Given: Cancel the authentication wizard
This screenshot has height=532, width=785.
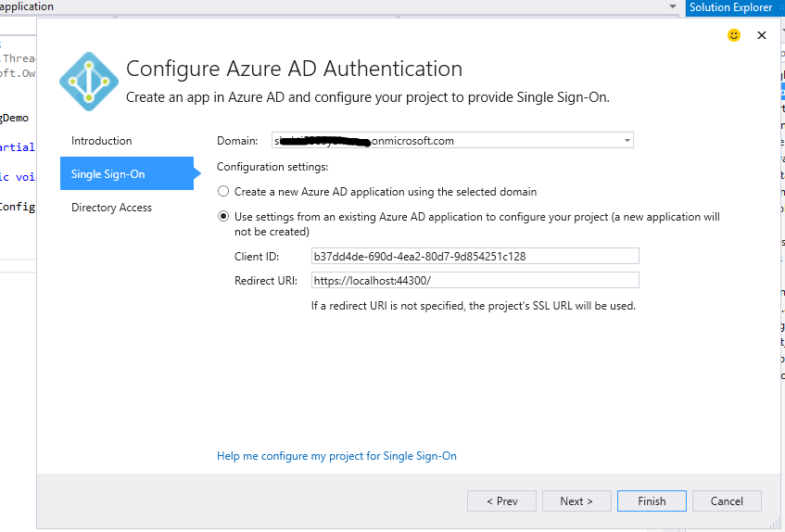Looking at the screenshot, I should tap(727, 500).
